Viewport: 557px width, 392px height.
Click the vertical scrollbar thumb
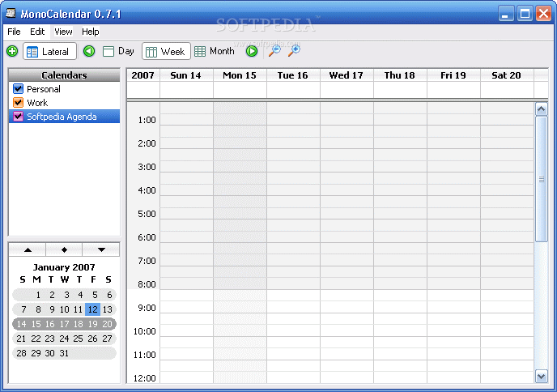pyautogui.click(x=542, y=179)
